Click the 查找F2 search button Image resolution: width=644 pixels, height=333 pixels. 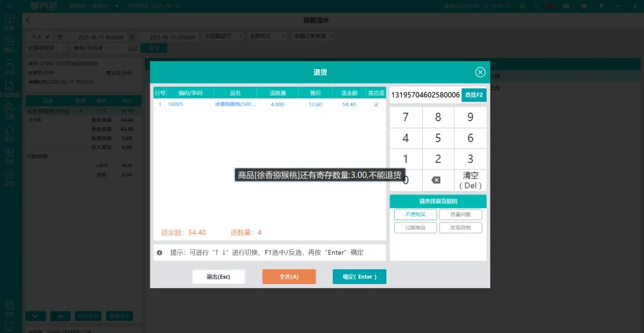pyautogui.click(x=474, y=95)
